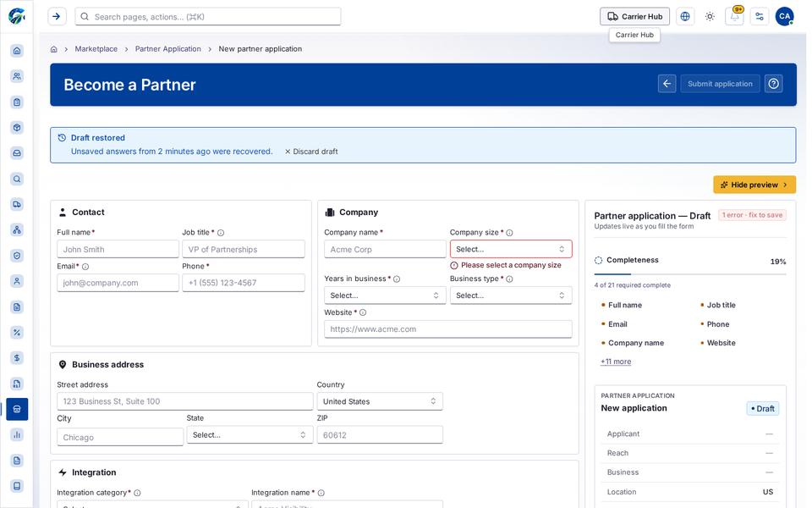Expand the +11 more missing fields link
This screenshot has height=508, width=812.
click(x=616, y=362)
